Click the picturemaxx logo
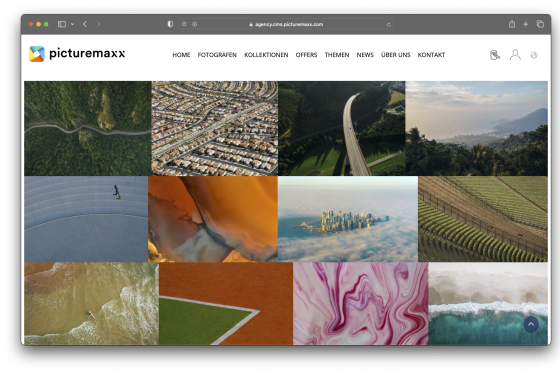Image resolution: width=560 pixels, height=373 pixels. (77, 54)
